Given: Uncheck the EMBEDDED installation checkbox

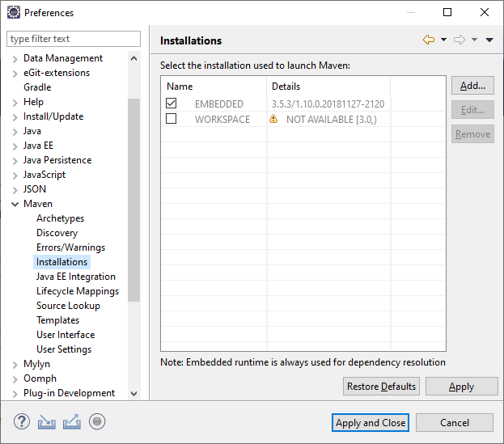Looking at the screenshot, I should (171, 104).
